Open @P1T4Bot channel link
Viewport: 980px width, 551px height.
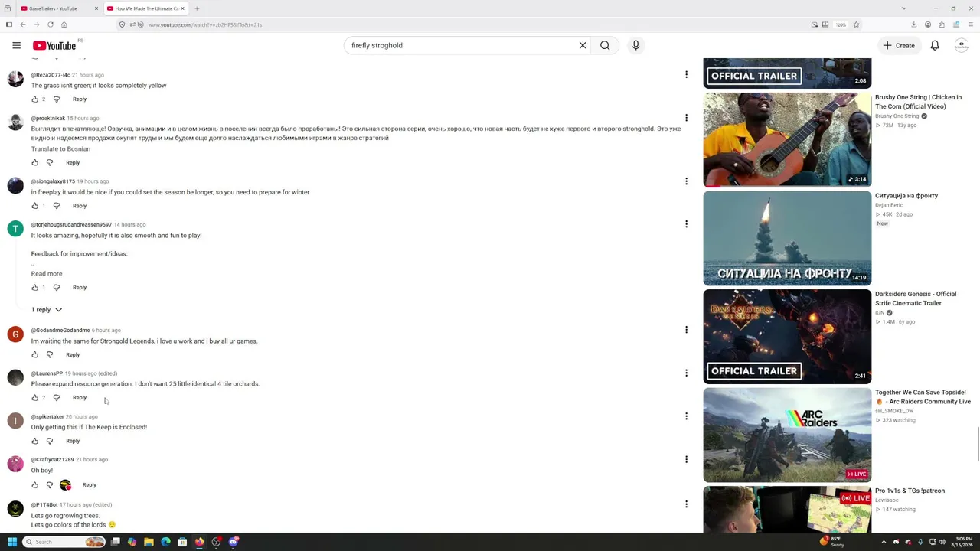click(x=44, y=505)
